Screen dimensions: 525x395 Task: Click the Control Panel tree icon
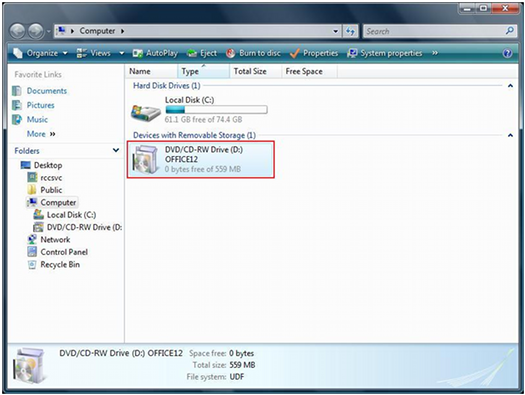[x=32, y=252]
